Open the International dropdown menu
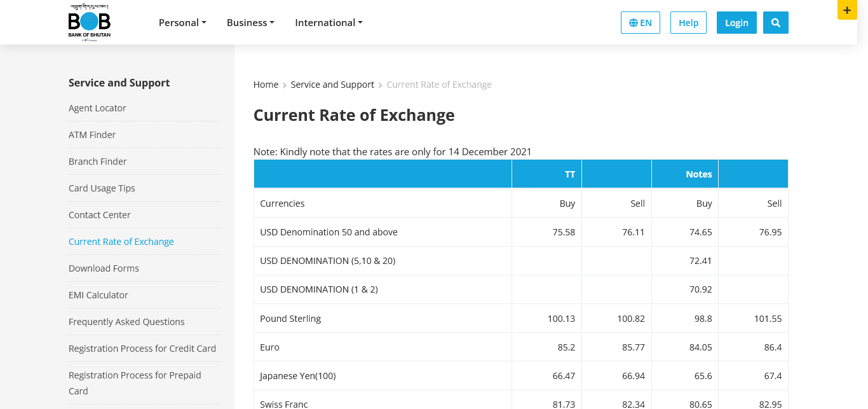868x409 pixels. [329, 23]
